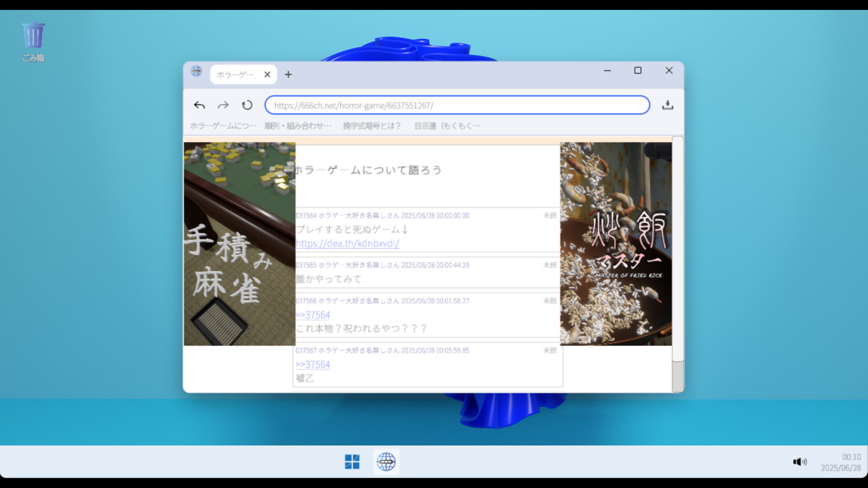The height and width of the screenshot is (488, 868).
Task: Navigate back using the back arrow
Action: point(199,105)
